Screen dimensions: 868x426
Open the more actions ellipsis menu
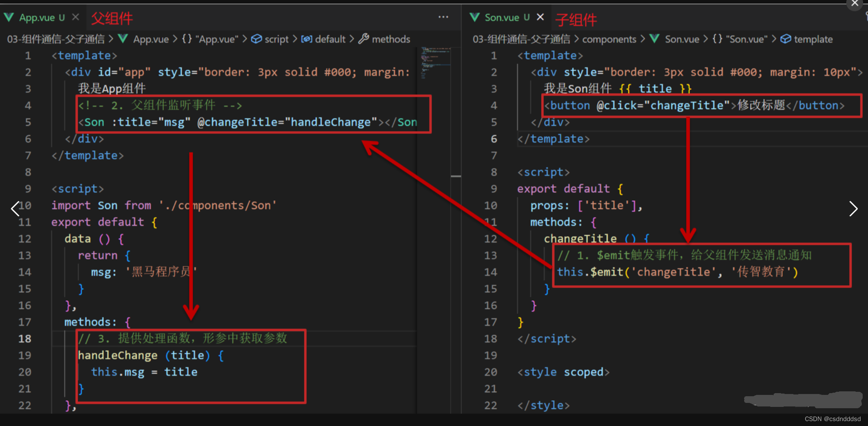click(443, 17)
